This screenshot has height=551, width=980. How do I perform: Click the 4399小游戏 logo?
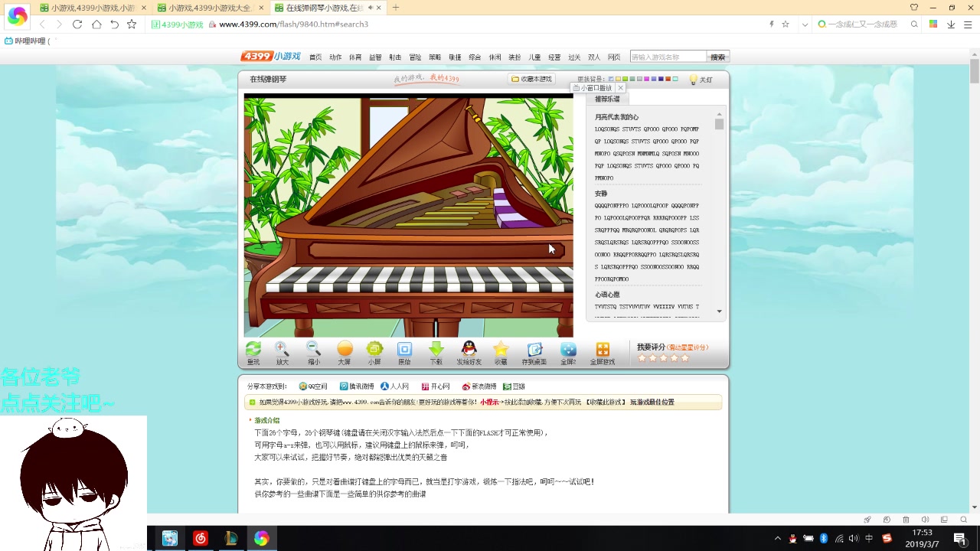(271, 57)
